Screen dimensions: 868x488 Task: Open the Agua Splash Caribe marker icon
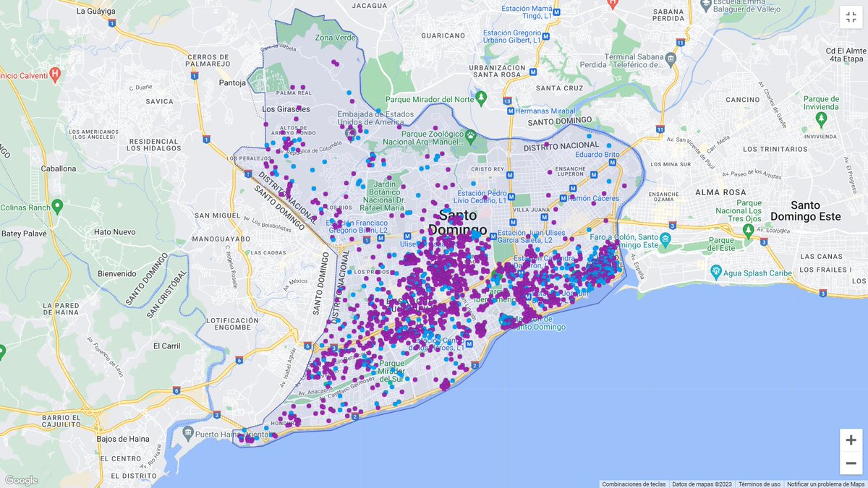716,273
